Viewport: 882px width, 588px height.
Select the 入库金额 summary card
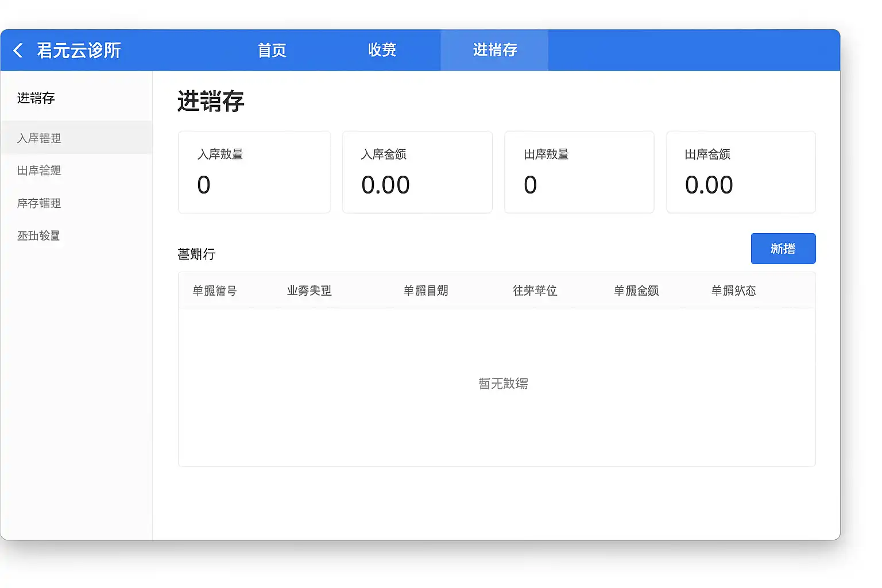tap(417, 172)
